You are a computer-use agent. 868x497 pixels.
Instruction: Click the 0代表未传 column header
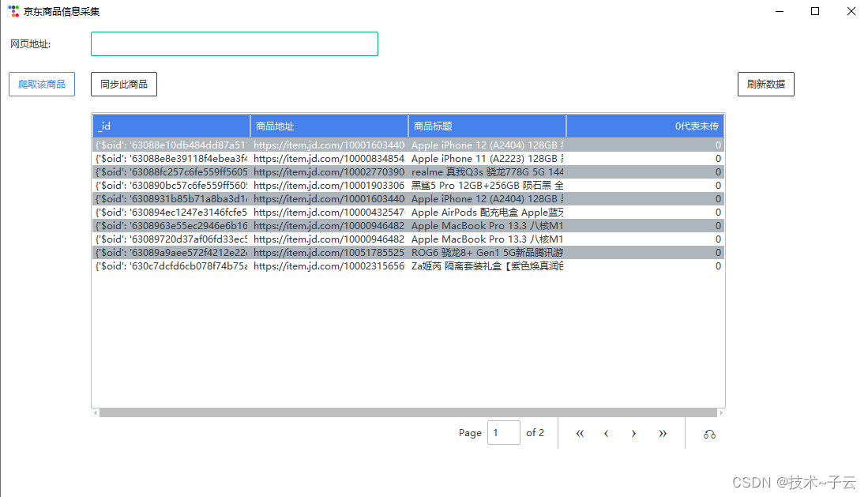click(645, 126)
